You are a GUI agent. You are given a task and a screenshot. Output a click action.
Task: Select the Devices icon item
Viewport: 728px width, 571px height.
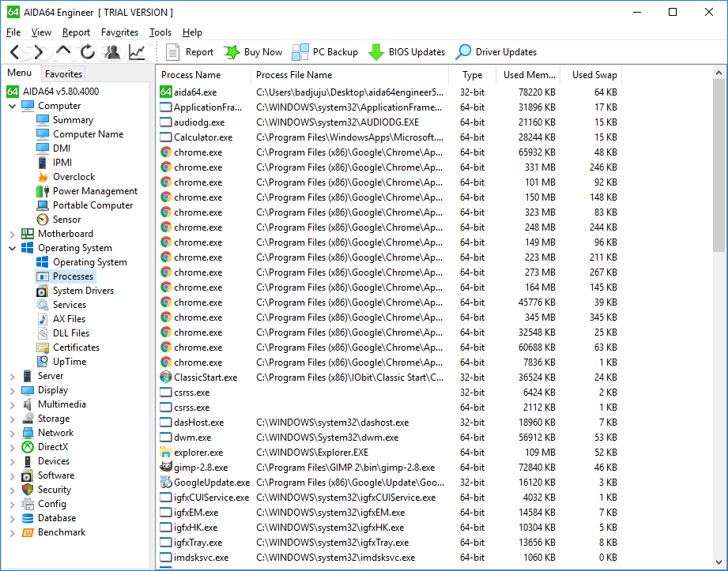click(46, 461)
